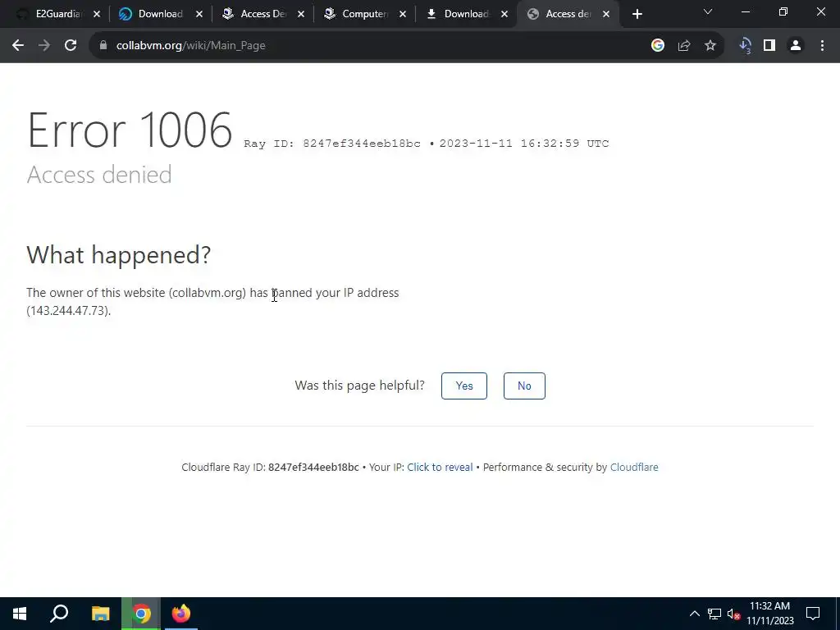
Task: Open Windows search from taskbar
Action: point(59,614)
